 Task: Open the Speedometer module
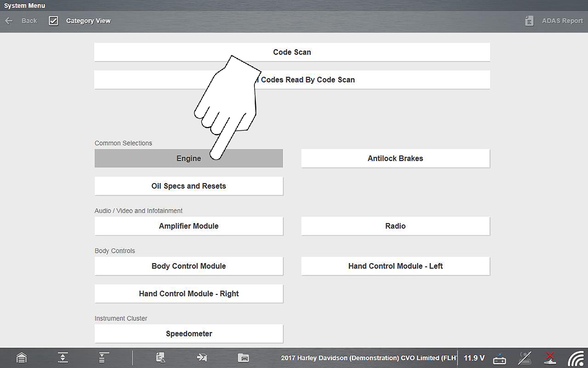pyautogui.click(x=189, y=334)
